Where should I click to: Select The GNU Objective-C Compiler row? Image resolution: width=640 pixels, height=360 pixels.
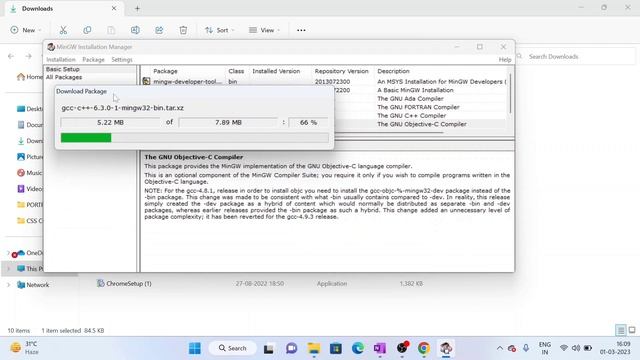tap(422, 124)
